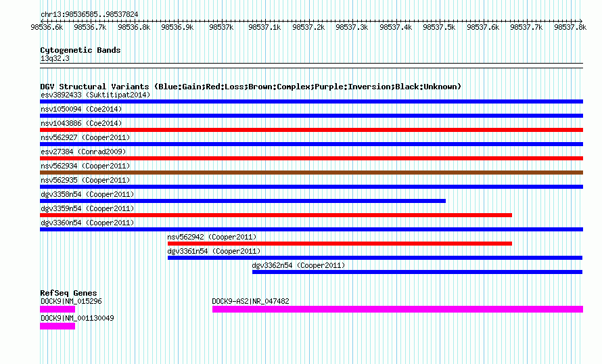Click the chr13:98536585..98537824 coordinates text
Viewport: 602px width, 364px height.
coord(89,14)
